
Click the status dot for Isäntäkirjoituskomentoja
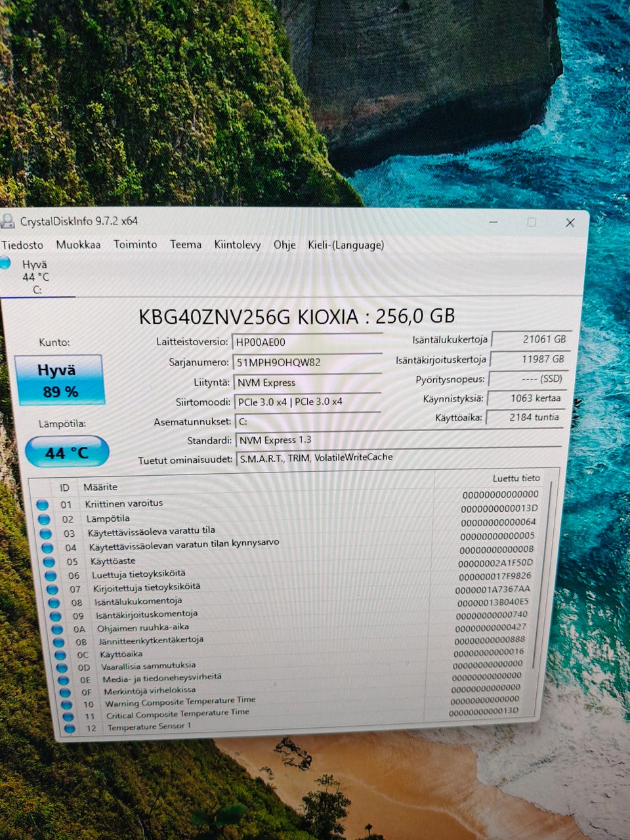coord(56,616)
